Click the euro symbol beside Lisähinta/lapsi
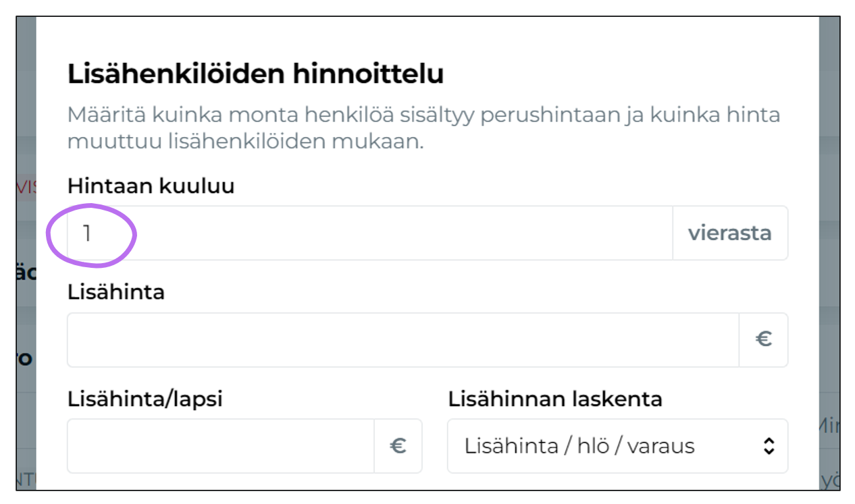Screen dimensions: 855x504 tap(399, 446)
